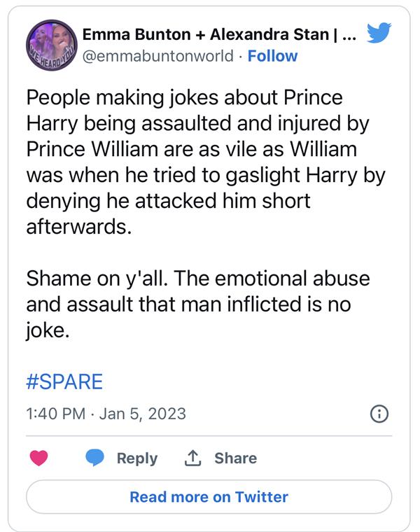Like the tweet with the heart icon
Viewport: 420px width, 532px height.
click(x=40, y=458)
